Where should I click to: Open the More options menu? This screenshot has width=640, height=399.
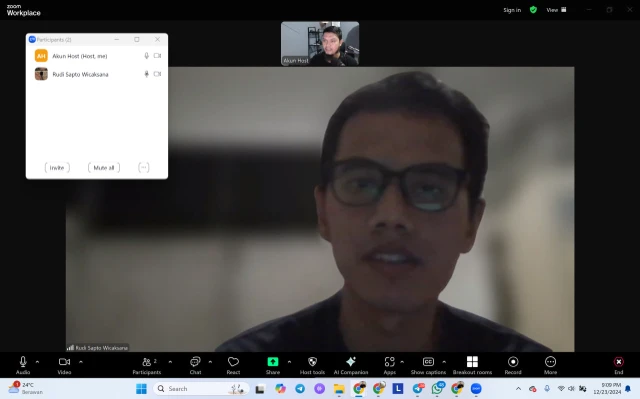point(550,365)
